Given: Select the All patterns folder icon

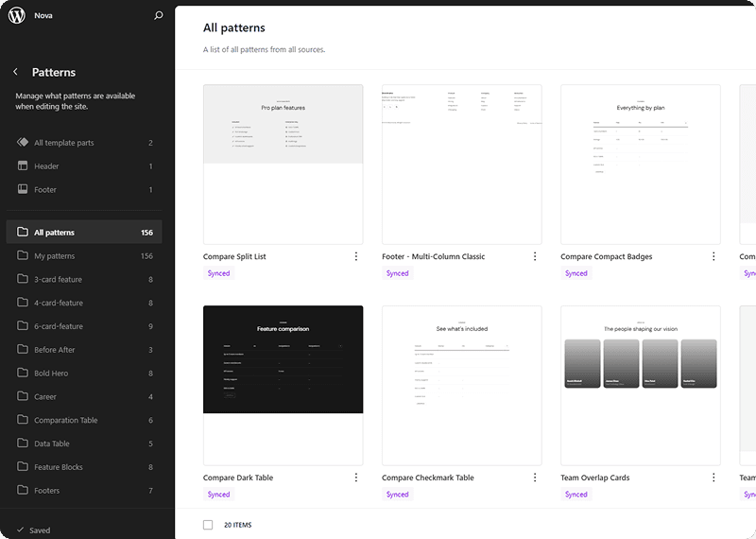Looking at the screenshot, I should pos(23,232).
